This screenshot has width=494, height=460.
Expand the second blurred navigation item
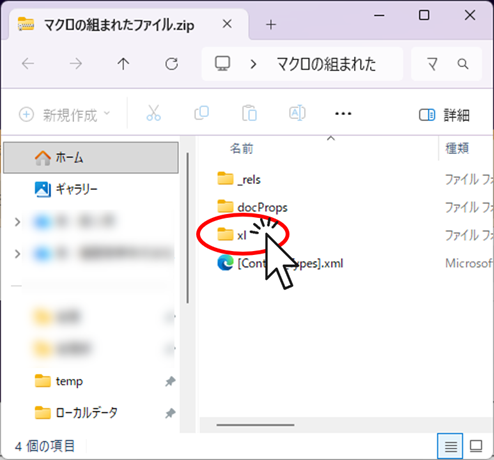(17, 254)
